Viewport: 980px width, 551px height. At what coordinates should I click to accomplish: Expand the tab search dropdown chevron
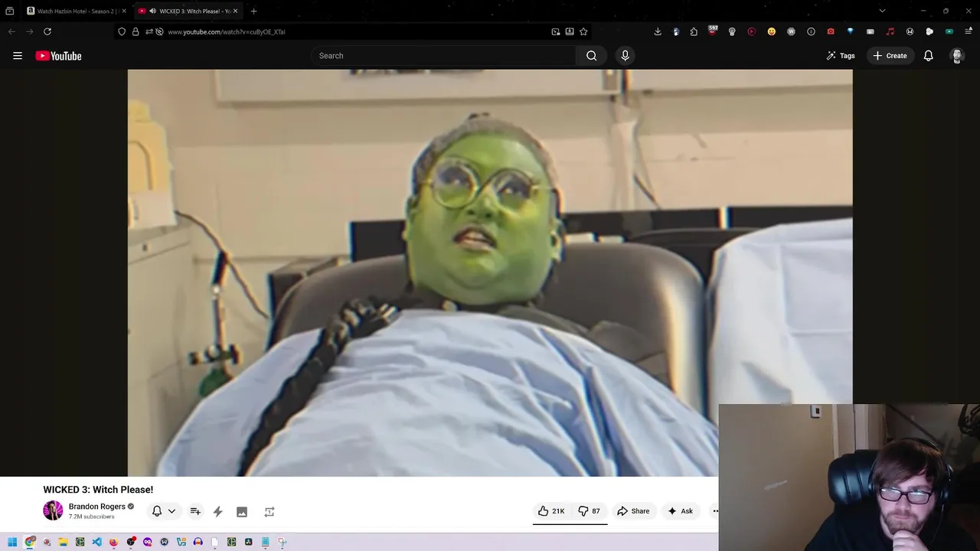[882, 11]
